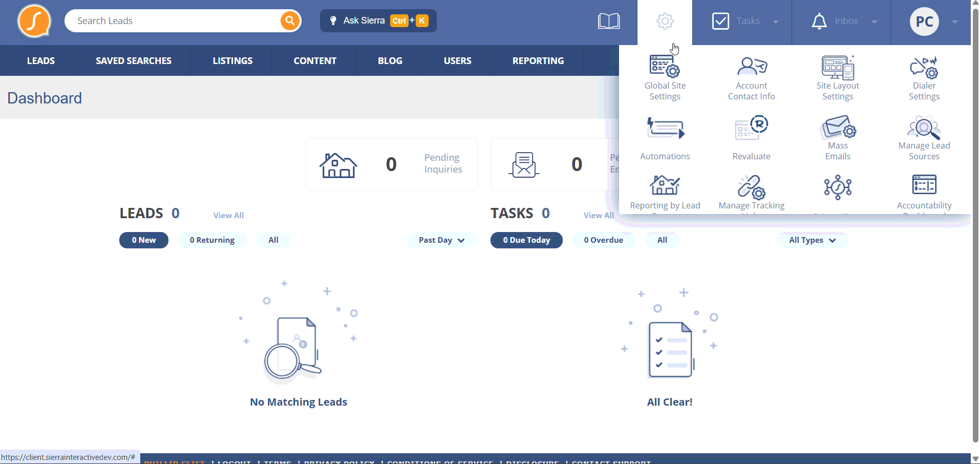Click the Sierra orange logo

tap(34, 21)
